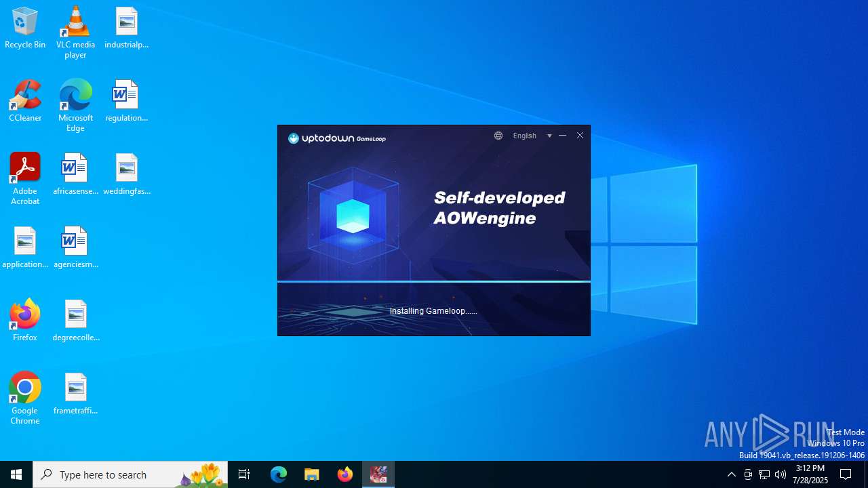Launch VLC media player shortcut
This screenshot has width=868, height=488.
tap(75, 33)
